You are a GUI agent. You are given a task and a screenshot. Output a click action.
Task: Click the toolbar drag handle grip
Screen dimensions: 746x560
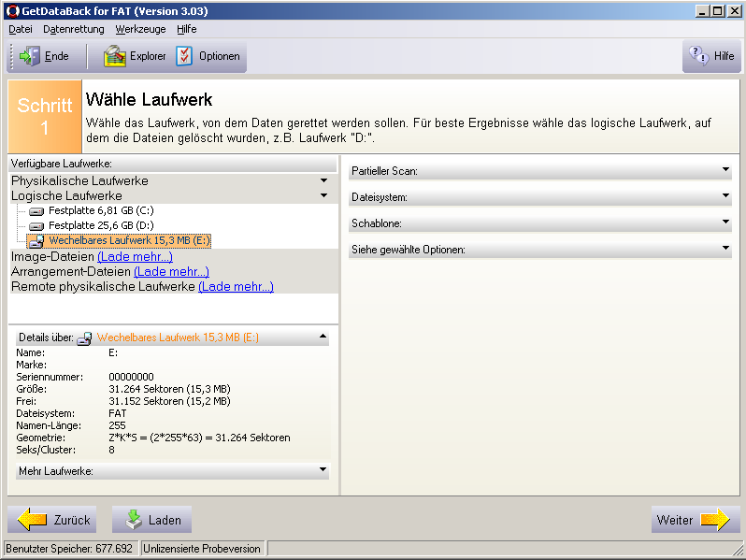(x=12, y=56)
